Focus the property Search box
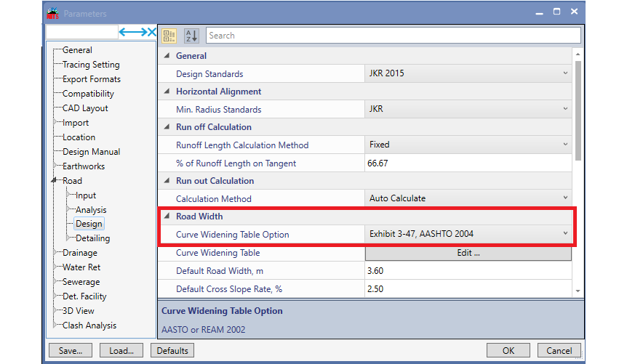Viewport: 627px width, 364px height. 394,36
